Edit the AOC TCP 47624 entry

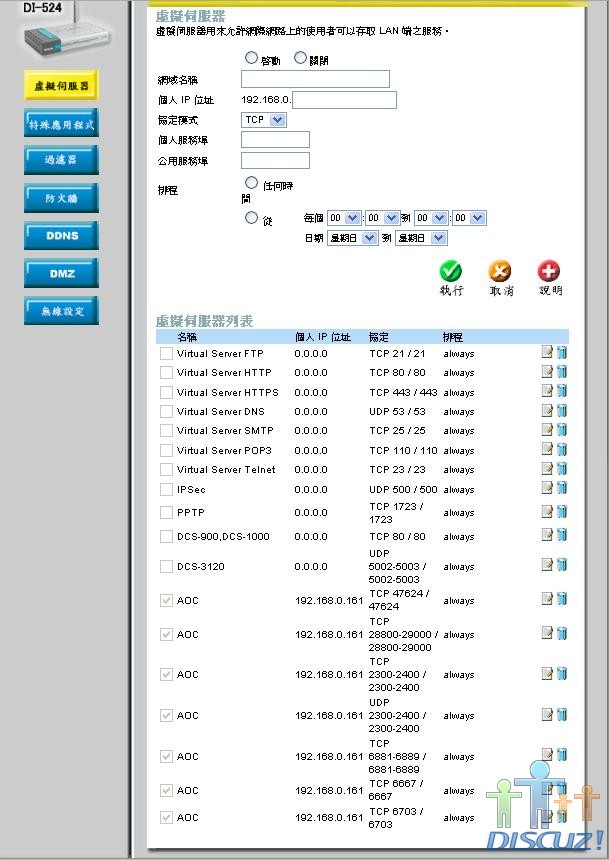[x=547, y=599]
